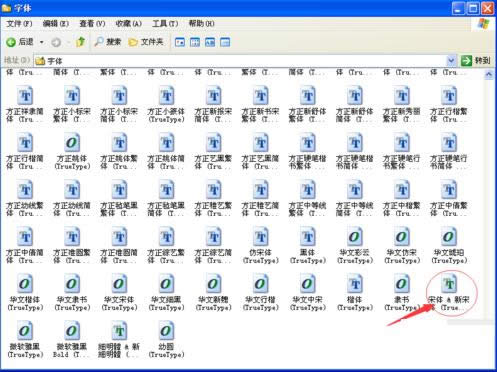Select the 方正小标宋繁体 font icon
The width and height of the screenshot is (497, 372).
[x=72, y=96]
